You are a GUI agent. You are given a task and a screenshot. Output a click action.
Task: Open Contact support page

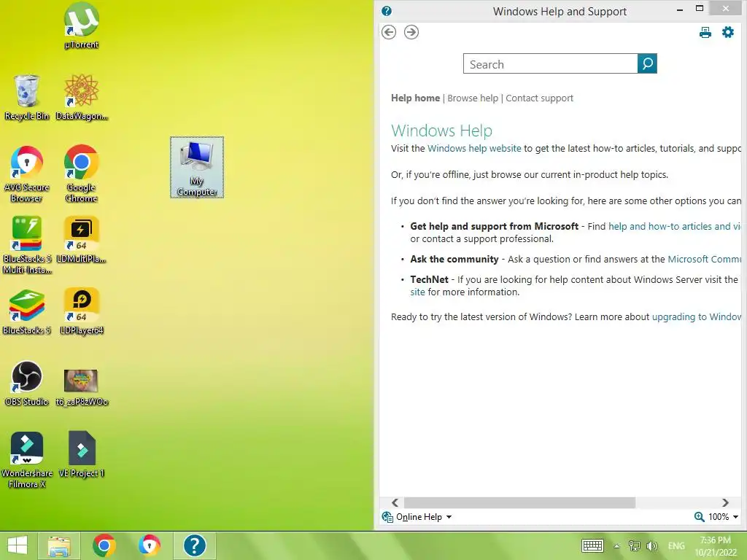point(539,98)
